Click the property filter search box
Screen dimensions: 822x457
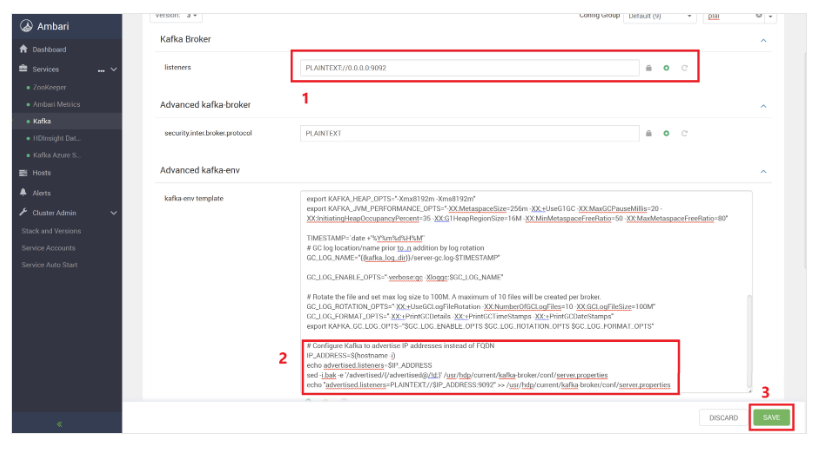point(733,17)
